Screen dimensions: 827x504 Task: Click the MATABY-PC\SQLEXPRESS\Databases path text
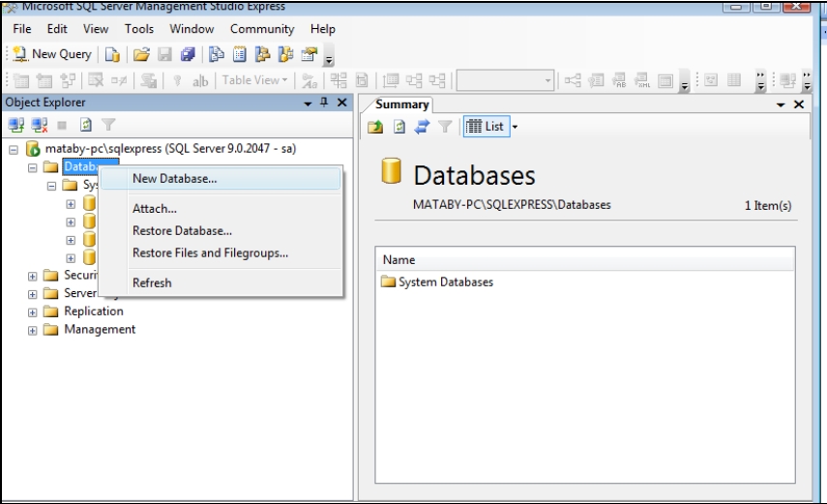click(512, 205)
